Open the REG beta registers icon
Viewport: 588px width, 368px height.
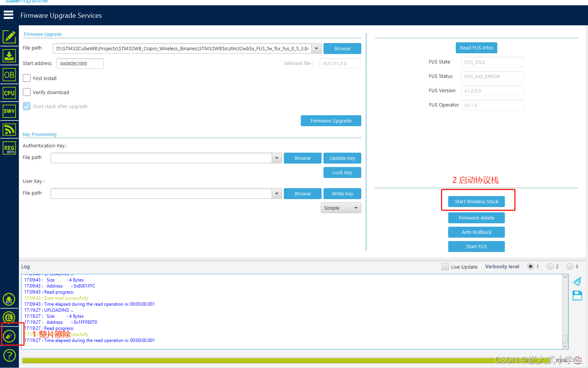coord(9,148)
